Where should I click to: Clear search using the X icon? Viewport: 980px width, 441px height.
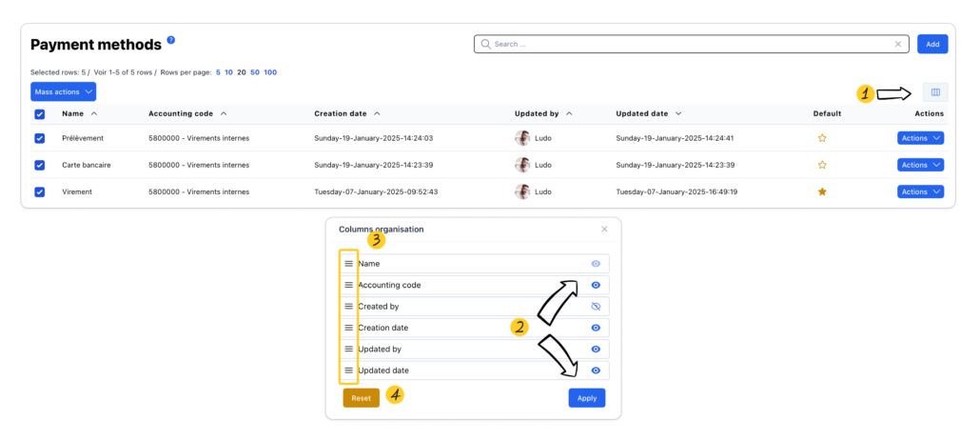(897, 44)
